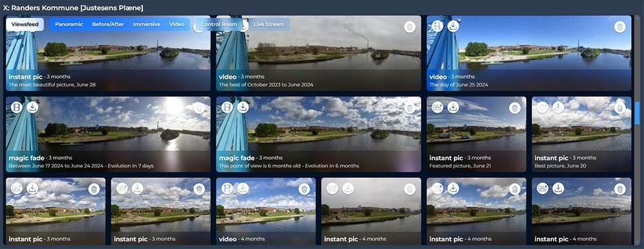Open 'The most beautiful picture, June 28' thumbnail
This screenshot has height=249, width=644.
click(x=108, y=53)
